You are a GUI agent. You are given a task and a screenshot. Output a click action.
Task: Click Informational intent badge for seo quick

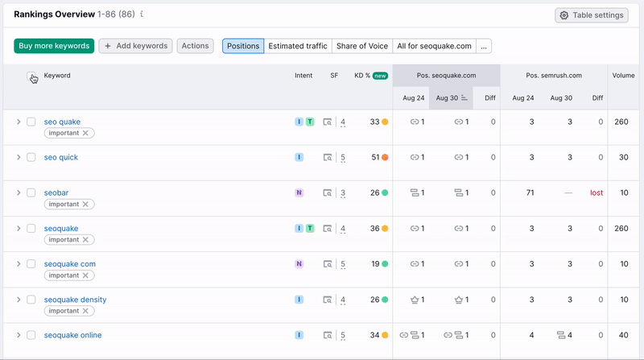(x=299, y=157)
